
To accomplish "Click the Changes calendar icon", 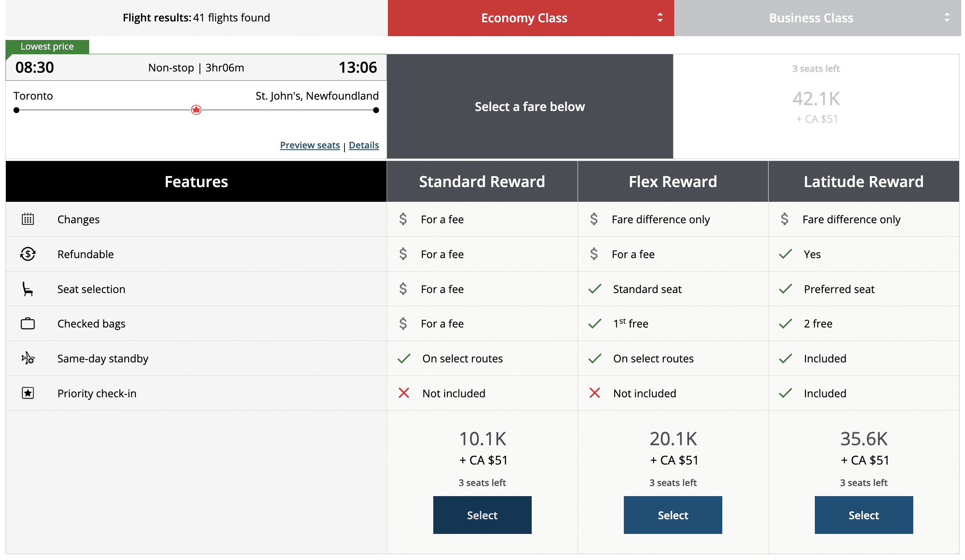I will (x=28, y=219).
